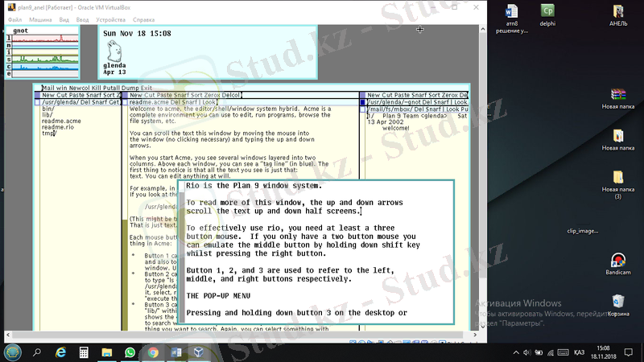
Task: Click 'THE POP-UP MENU' heading in rio window
Action: click(x=218, y=296)
